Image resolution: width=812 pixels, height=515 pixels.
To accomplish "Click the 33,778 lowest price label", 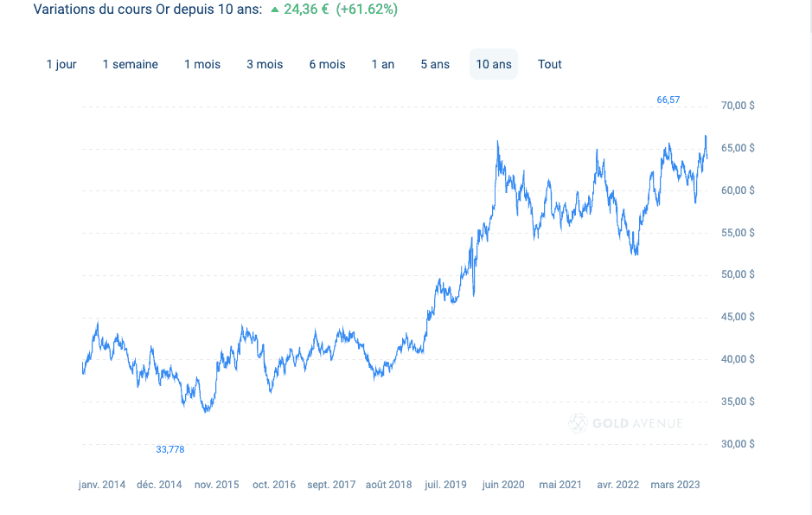I will pyautogui.click(x=170, y=449).
